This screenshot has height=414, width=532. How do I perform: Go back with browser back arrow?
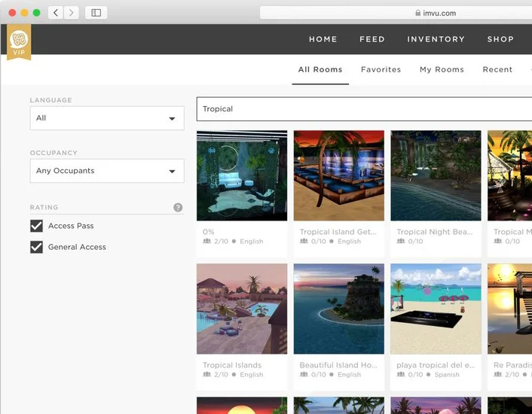click(x=56, y=13)
